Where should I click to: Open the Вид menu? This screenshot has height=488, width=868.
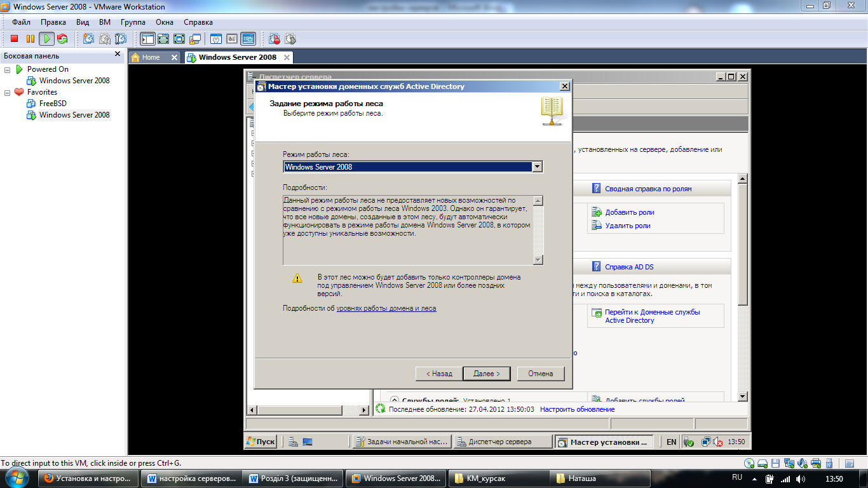point(83,22)
